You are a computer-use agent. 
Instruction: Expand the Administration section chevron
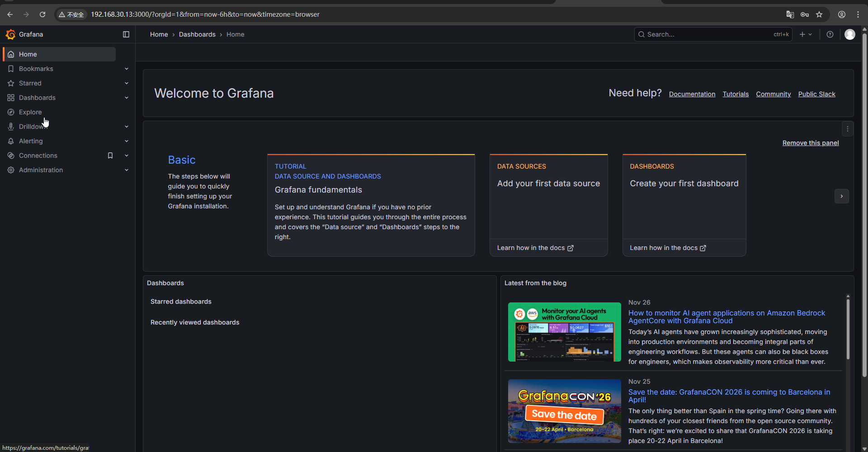click(x=127, y=170)
